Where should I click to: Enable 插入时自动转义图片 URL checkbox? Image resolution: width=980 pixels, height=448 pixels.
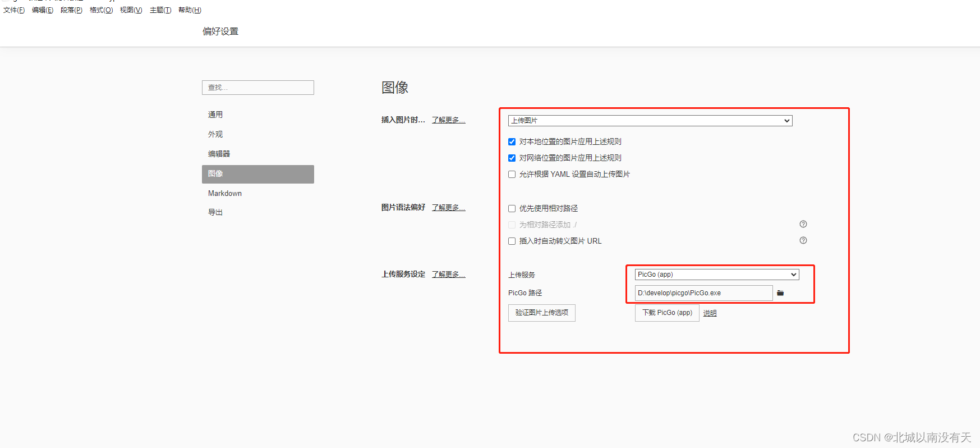[512, 241]
